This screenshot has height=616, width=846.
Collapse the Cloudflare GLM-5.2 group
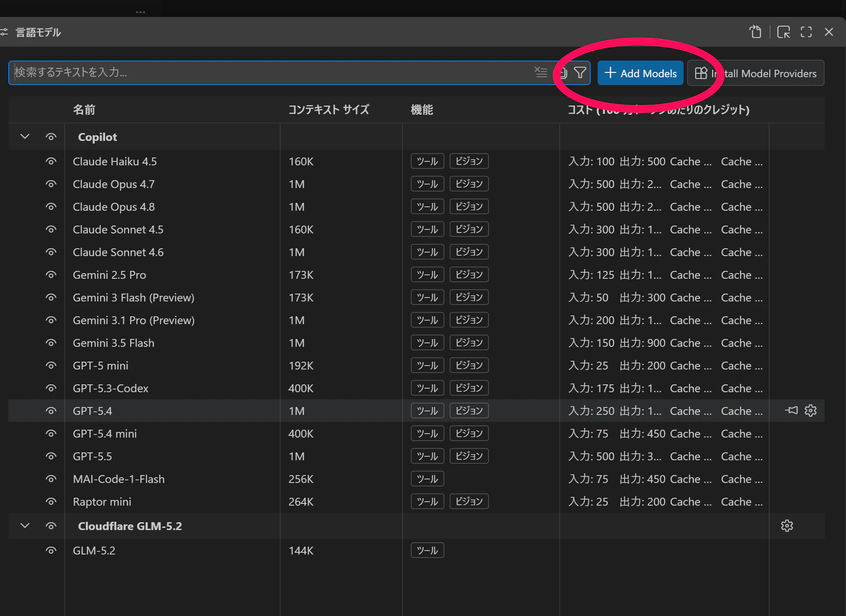pos(25,526)
